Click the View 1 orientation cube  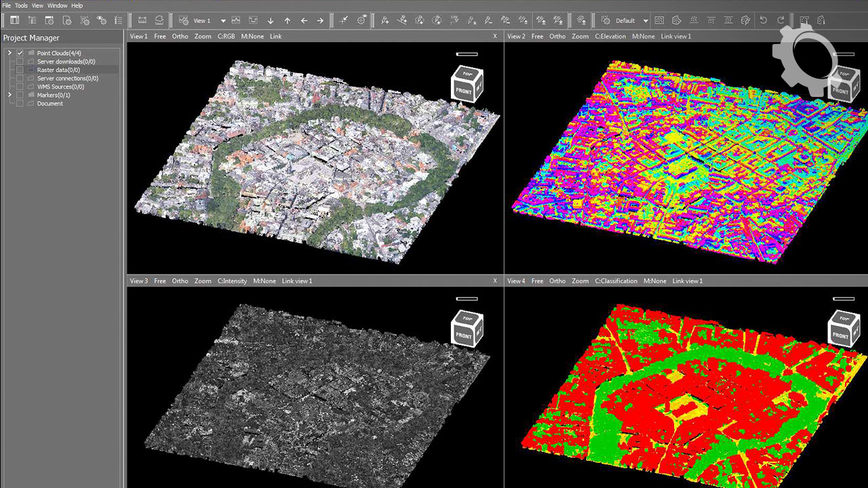pos(467,84)
